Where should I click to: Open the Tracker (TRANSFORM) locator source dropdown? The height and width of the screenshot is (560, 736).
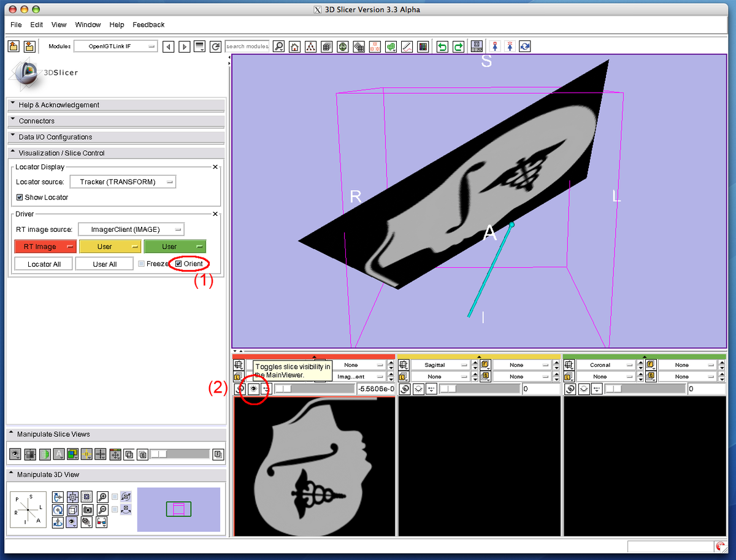coord(123,182)
